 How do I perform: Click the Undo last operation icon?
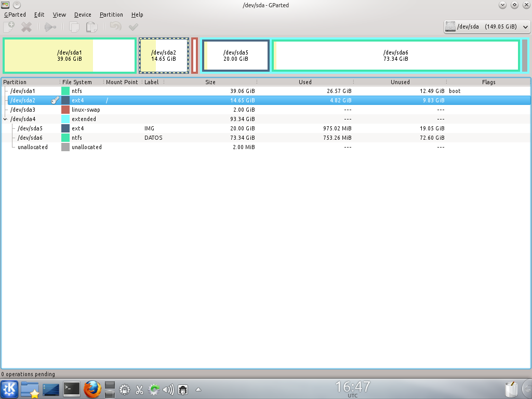pyautogui.click(x=115, y=26)
